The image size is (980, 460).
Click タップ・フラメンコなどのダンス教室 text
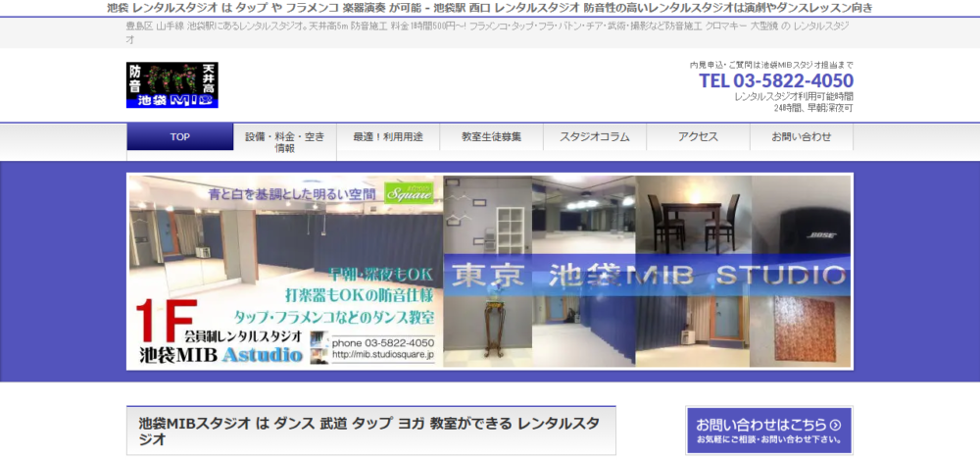333,316
